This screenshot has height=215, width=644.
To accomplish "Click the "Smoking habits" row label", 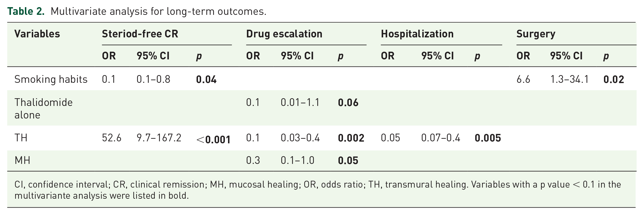I will click(x=51, y=79).
